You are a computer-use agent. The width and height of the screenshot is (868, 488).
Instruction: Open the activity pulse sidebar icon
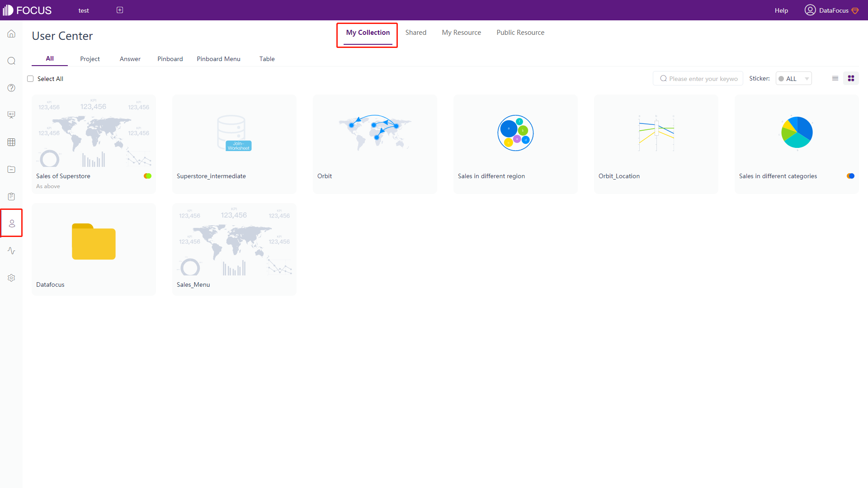click(11, 251)
